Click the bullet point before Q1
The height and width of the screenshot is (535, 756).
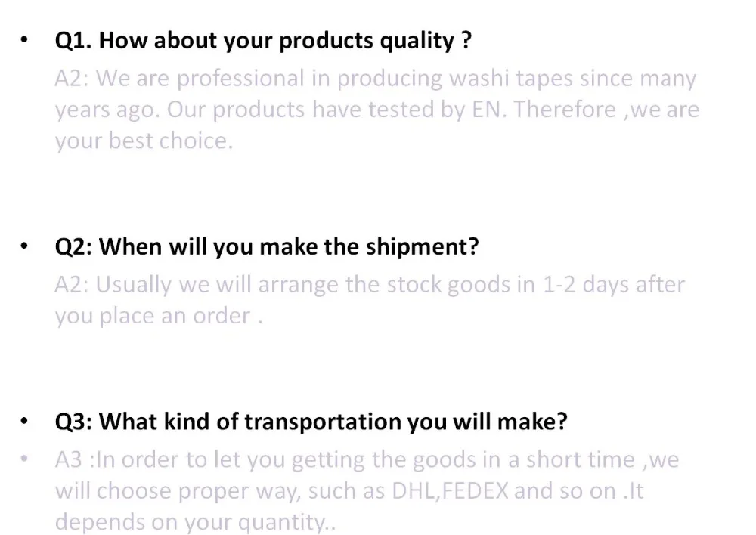pyautogui.click(x=24, y=39)
